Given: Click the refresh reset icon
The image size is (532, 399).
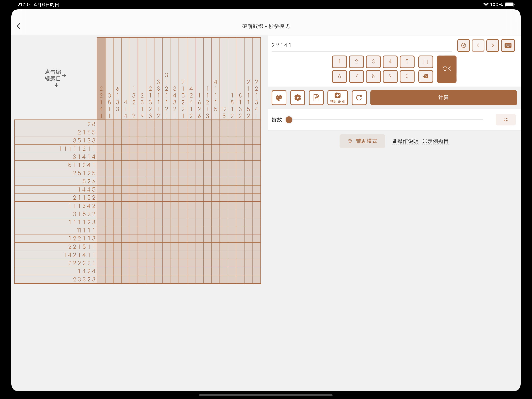Looking at the screenshot, I should [x=359, y=98].
